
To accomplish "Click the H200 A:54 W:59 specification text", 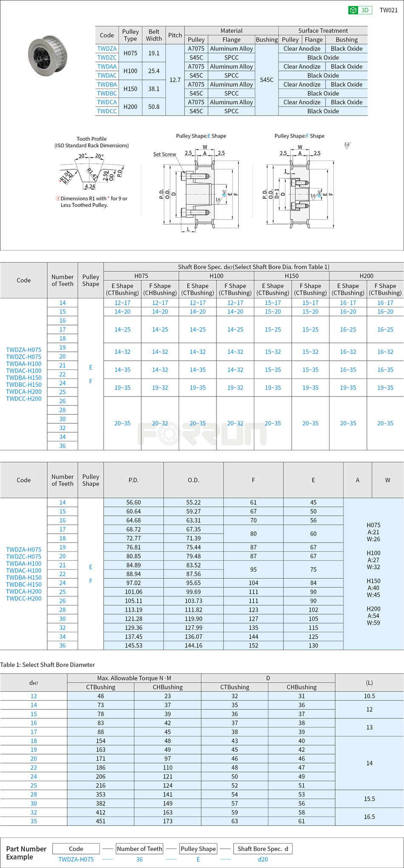I will [x=373, y=616].
